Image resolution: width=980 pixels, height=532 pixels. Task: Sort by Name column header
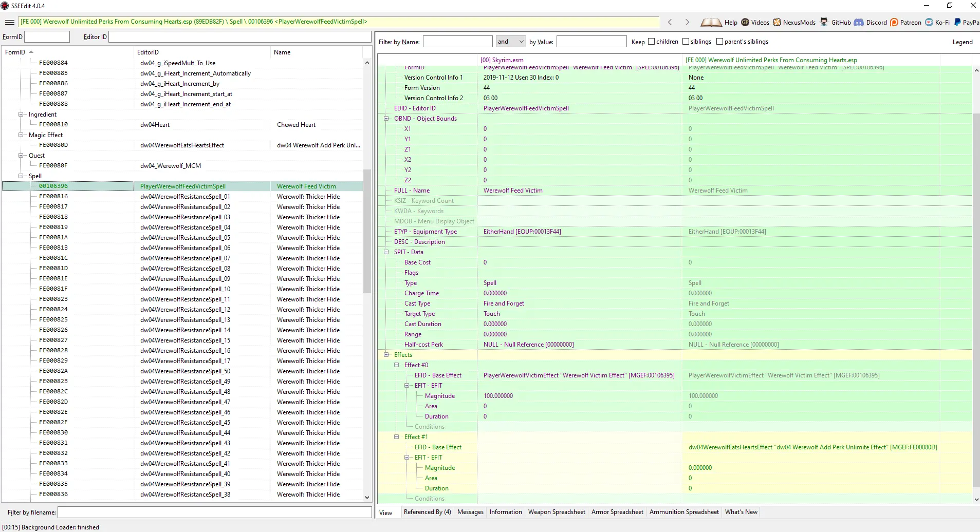316,52
